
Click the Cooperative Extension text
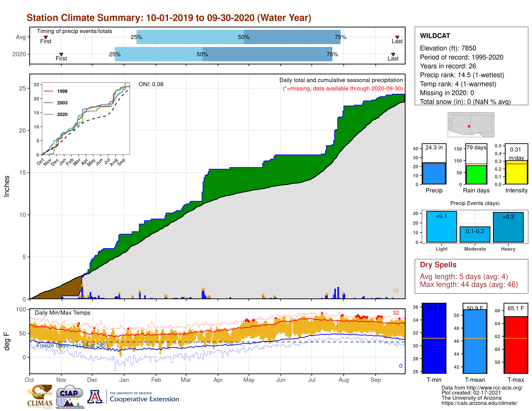(x=144, y=399)
